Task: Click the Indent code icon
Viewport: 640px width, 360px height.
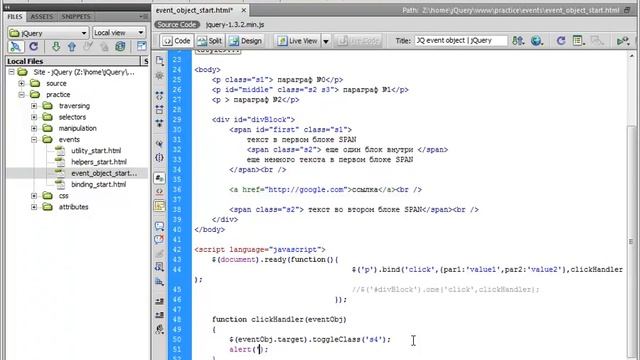Action: 160,301
